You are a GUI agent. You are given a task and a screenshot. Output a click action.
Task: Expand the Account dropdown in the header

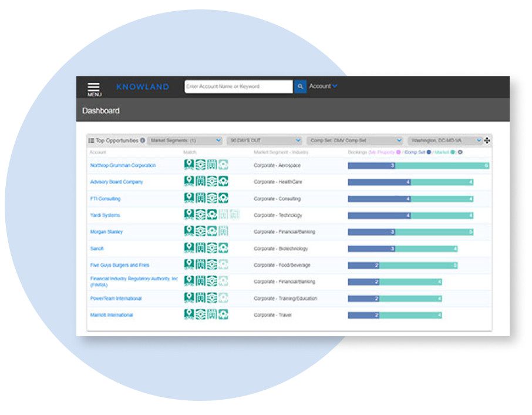323,86
